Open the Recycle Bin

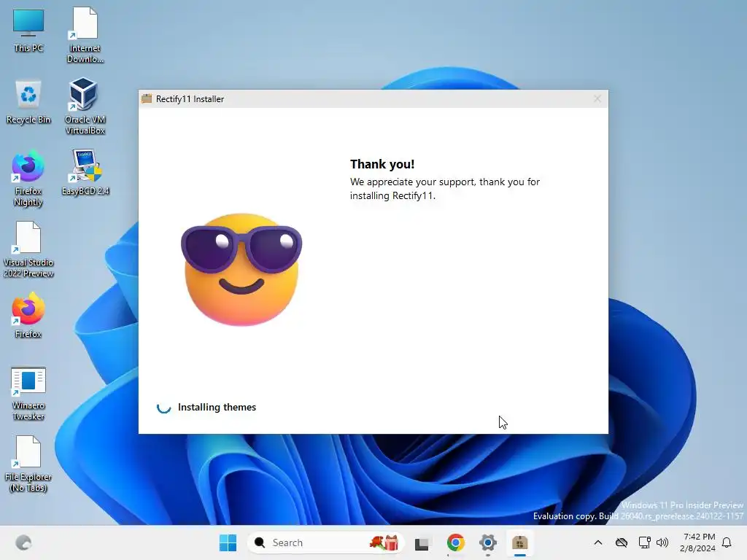coord(28,102)
